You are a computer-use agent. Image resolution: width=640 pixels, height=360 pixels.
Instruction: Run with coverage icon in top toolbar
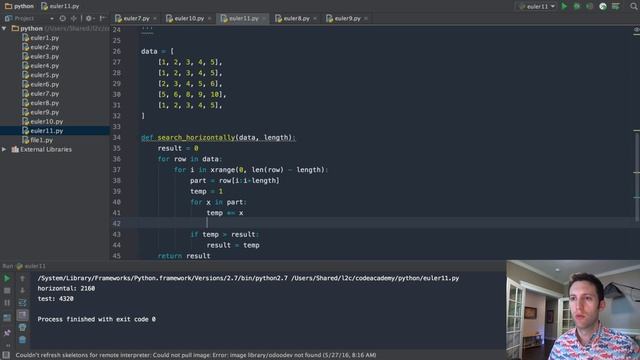(589, 7)
